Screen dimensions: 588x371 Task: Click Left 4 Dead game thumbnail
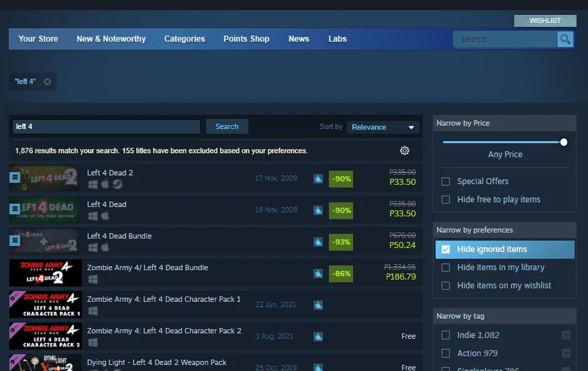click(44, 210)
